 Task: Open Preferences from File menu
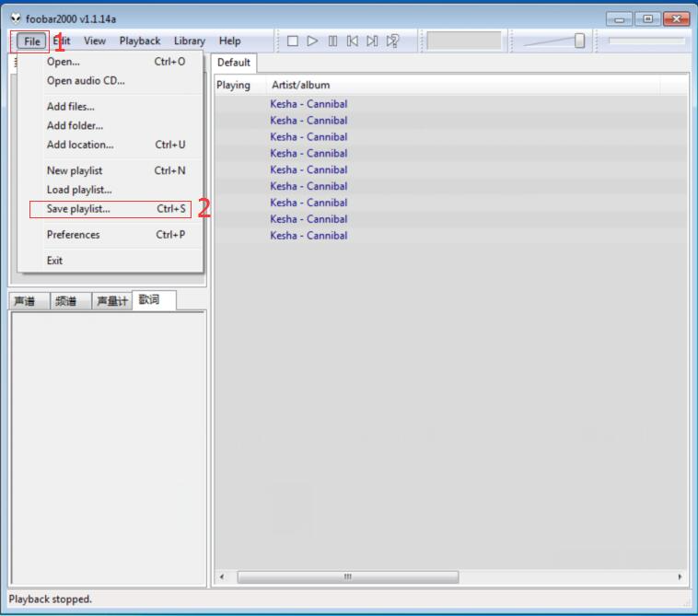pyautogui.click(x=110, y=235)
